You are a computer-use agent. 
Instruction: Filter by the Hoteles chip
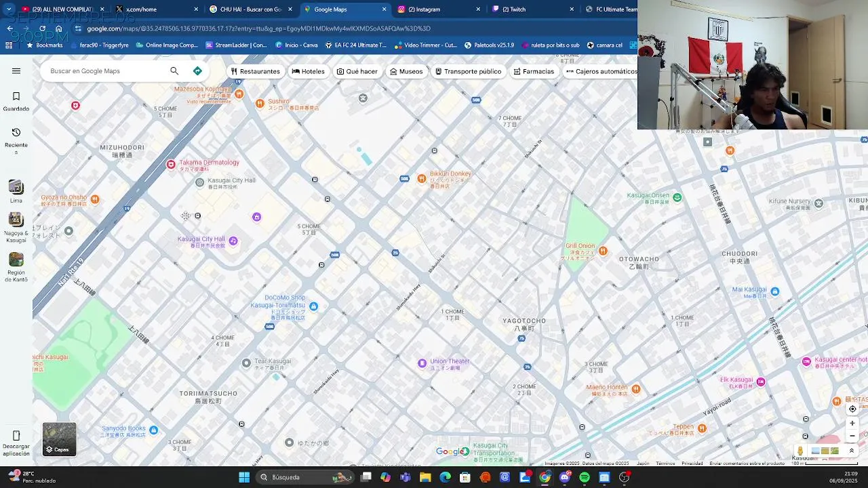(308, 71)
